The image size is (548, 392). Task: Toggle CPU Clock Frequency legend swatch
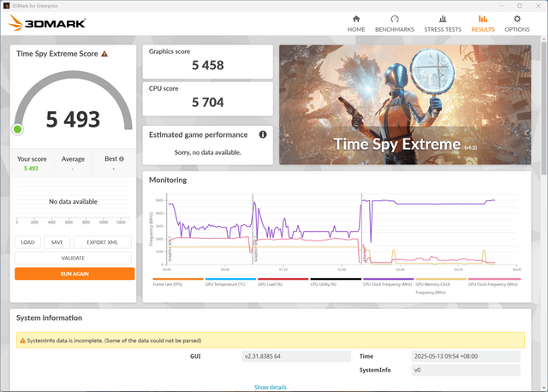click(x=388, y=279)
